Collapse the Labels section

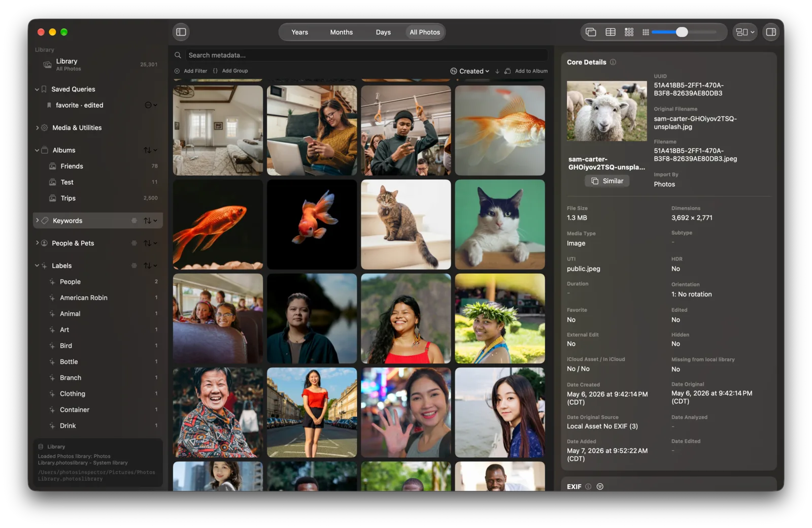37,266
